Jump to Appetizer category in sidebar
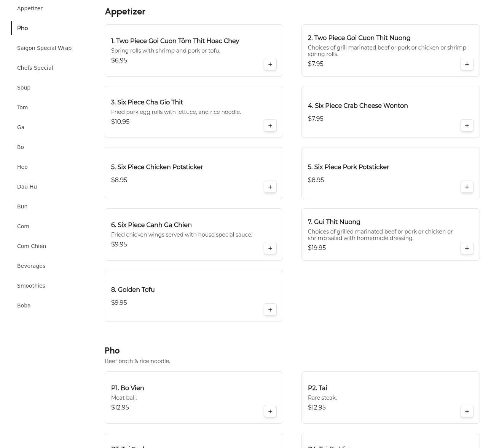 (30, 8)
